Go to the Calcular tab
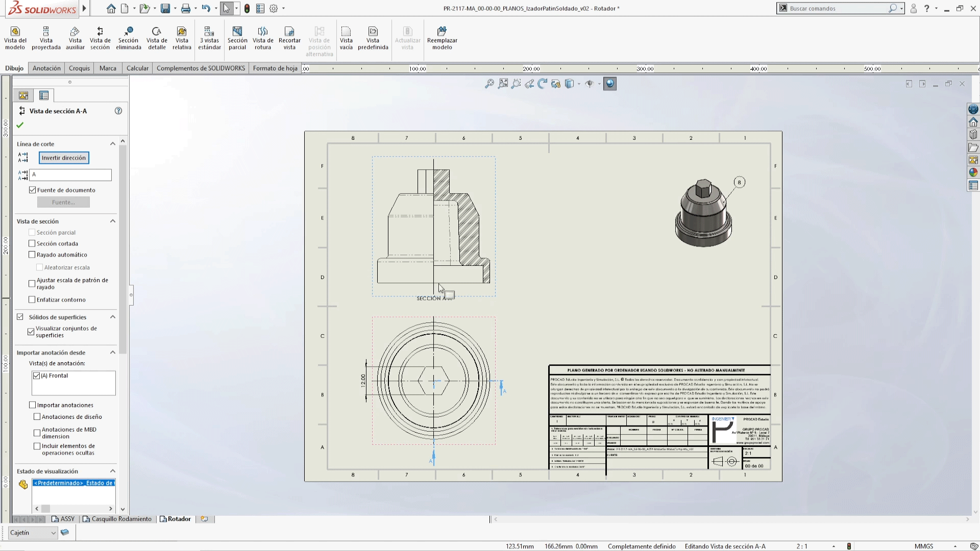 (x=137, y=68)
